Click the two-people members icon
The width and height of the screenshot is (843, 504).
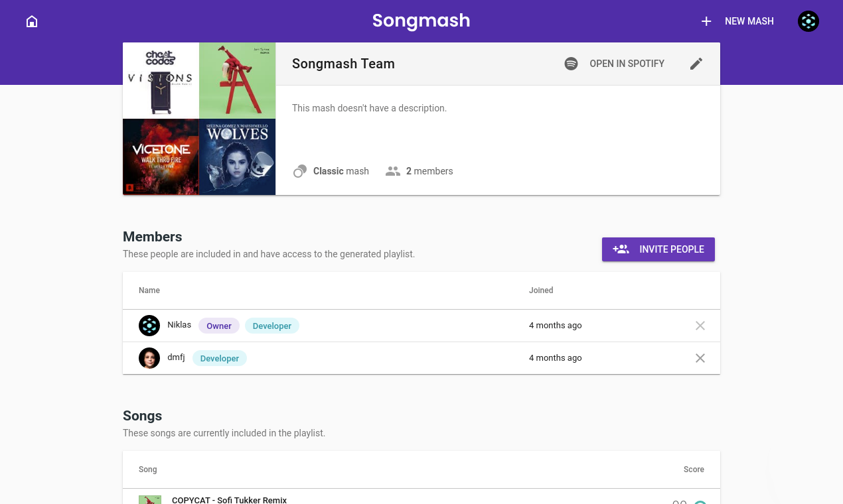click(392, 171)
